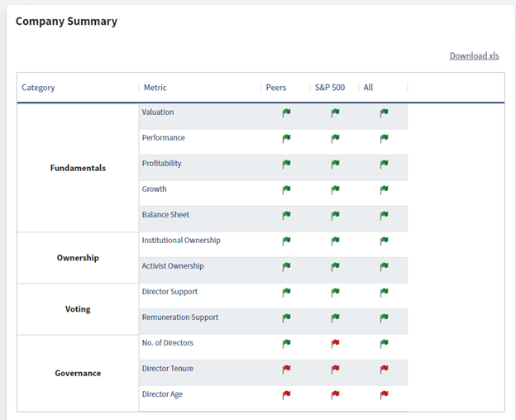Click the green Valuation flag under Peers

point(286,113)
